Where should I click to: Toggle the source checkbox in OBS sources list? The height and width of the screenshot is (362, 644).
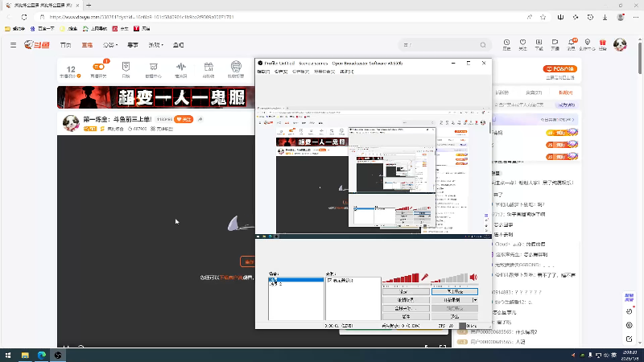pyautogui.click(x=329, y=280)
